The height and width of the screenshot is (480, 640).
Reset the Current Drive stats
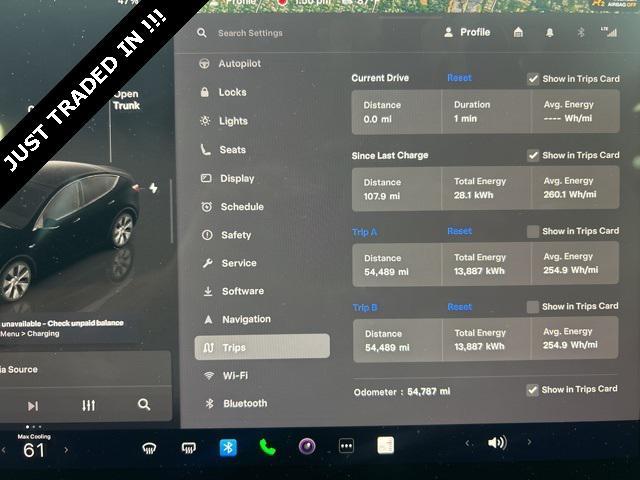pos(459,78)
